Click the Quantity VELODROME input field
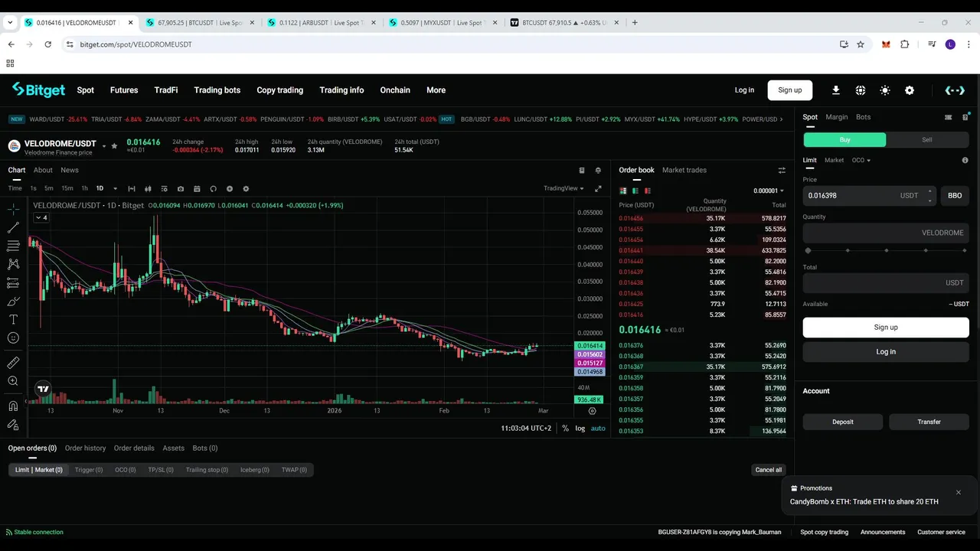980x551 pixels. [x=886, y=233]
